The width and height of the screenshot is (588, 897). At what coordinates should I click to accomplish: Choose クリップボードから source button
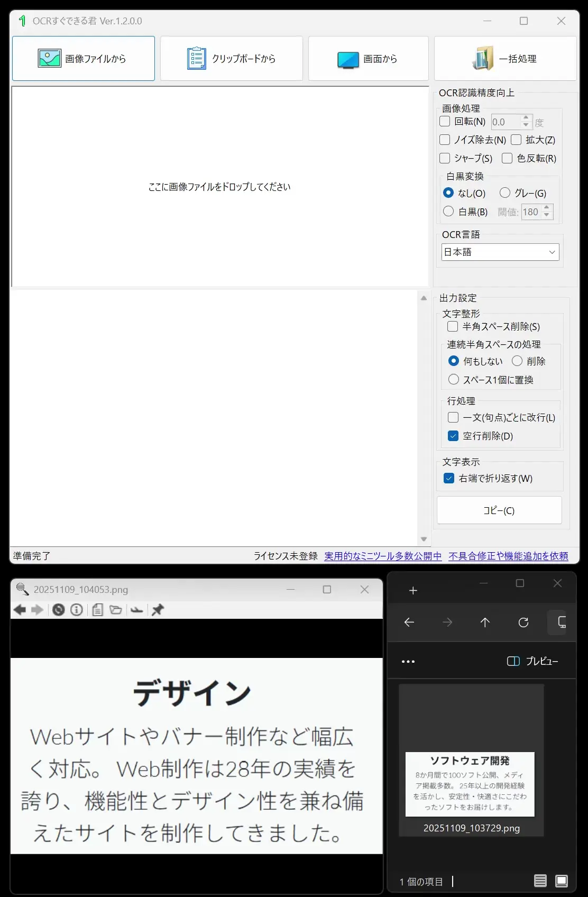232,58
